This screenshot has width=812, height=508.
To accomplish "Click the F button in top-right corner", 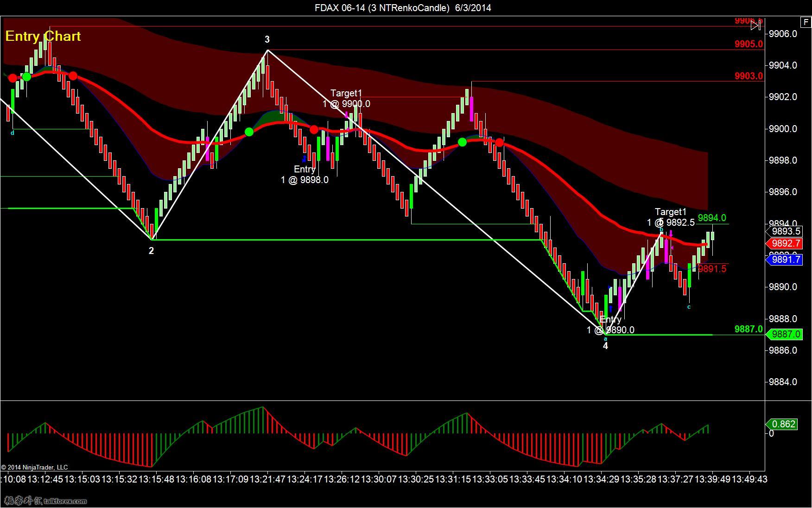I will tap(806, 22).
